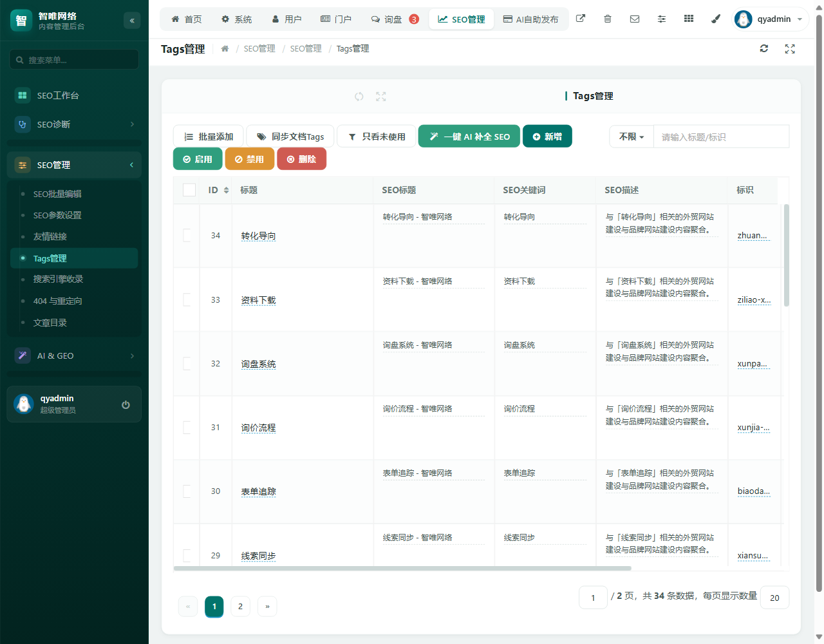Click the 批量添加 button

click(x=208, y=137)
